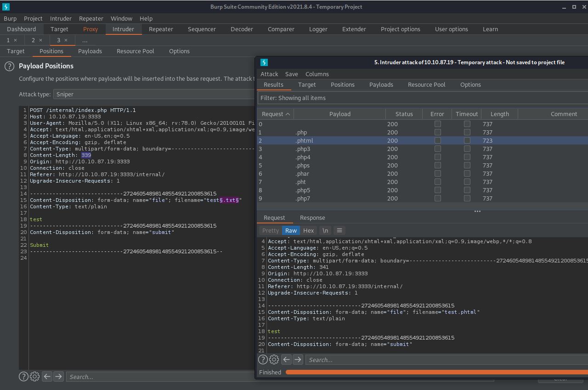The image size is (588, 390).
Task: Click attack window search input field
Action: 447,360
